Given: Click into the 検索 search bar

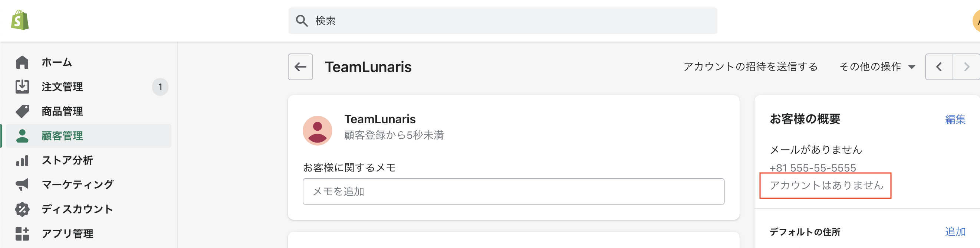Looking at the screenshot, I should [503, 20].
